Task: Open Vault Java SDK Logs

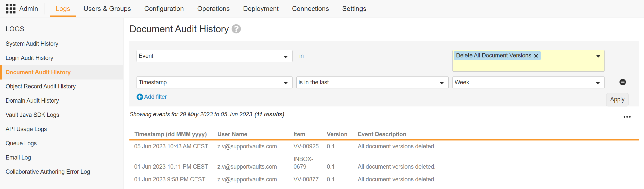Action: (32, 115)
